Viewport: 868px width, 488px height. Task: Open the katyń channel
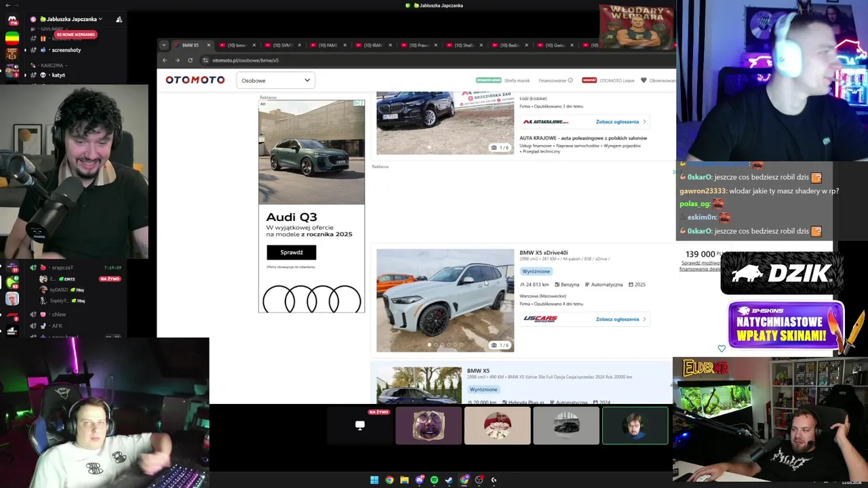pyautogui.click(x=58, y=75)
